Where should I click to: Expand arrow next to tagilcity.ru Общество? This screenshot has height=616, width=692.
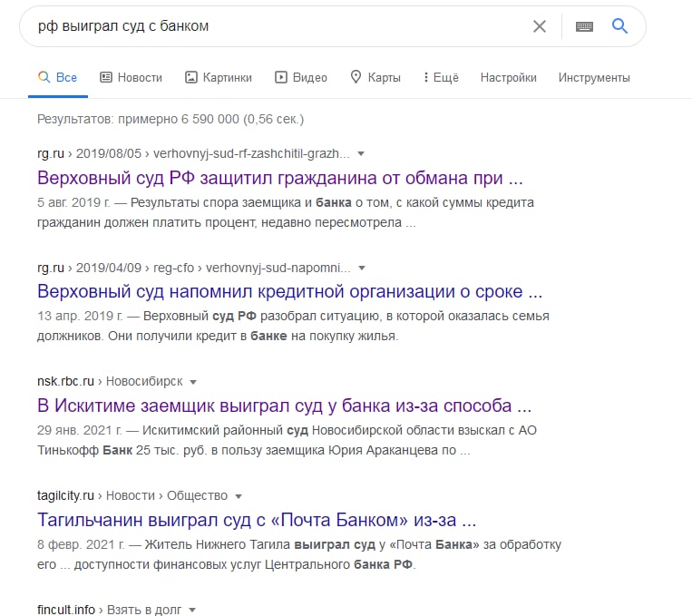point(239,496)
